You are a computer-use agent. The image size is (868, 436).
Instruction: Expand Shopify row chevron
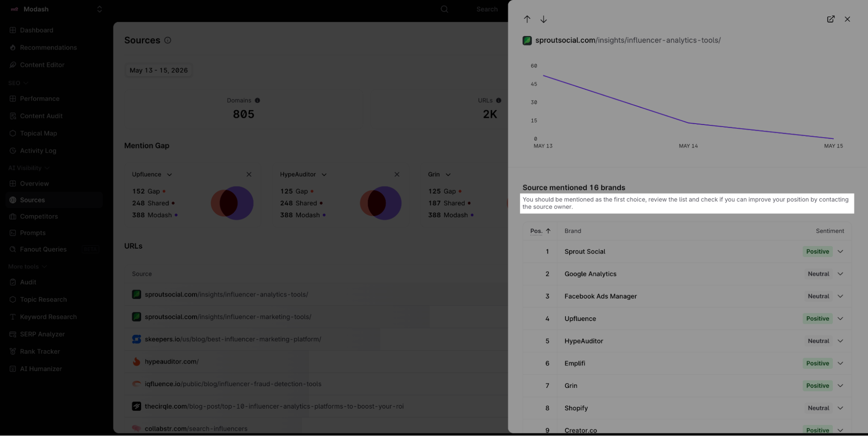tap(840, 408)
